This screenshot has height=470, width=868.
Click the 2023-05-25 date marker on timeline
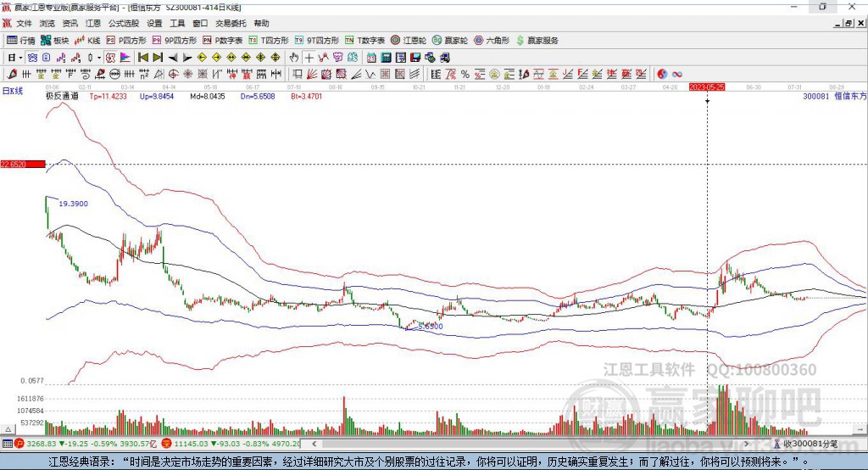[707, 87]
